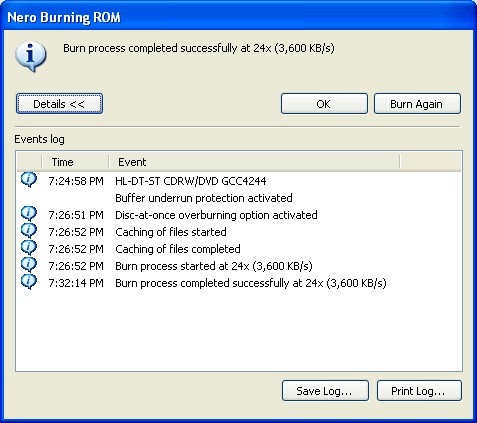Click info icon of the HL-DT-ST CDRW/DVD row
The width and height of the screenshot is (477, 423).
[x=29, y=180]
